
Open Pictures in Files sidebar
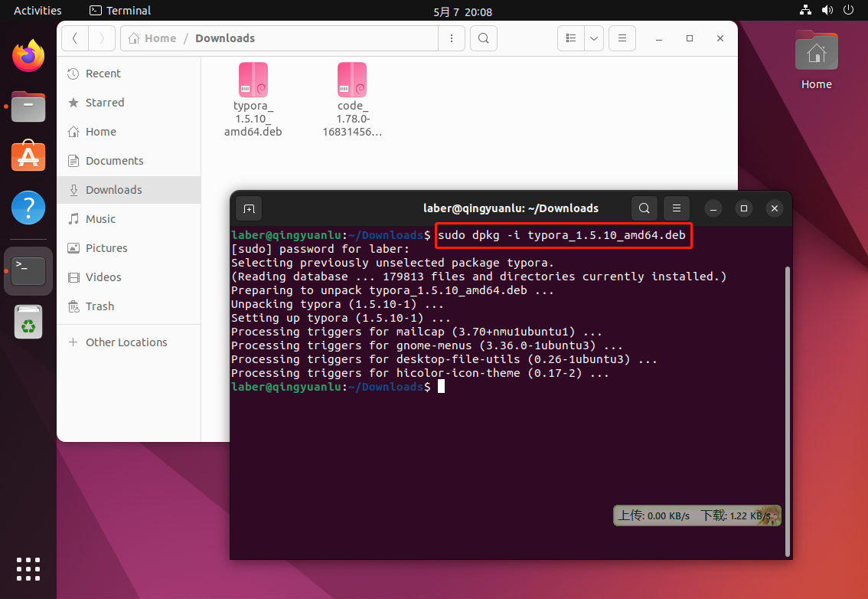[x=129, y=248]
